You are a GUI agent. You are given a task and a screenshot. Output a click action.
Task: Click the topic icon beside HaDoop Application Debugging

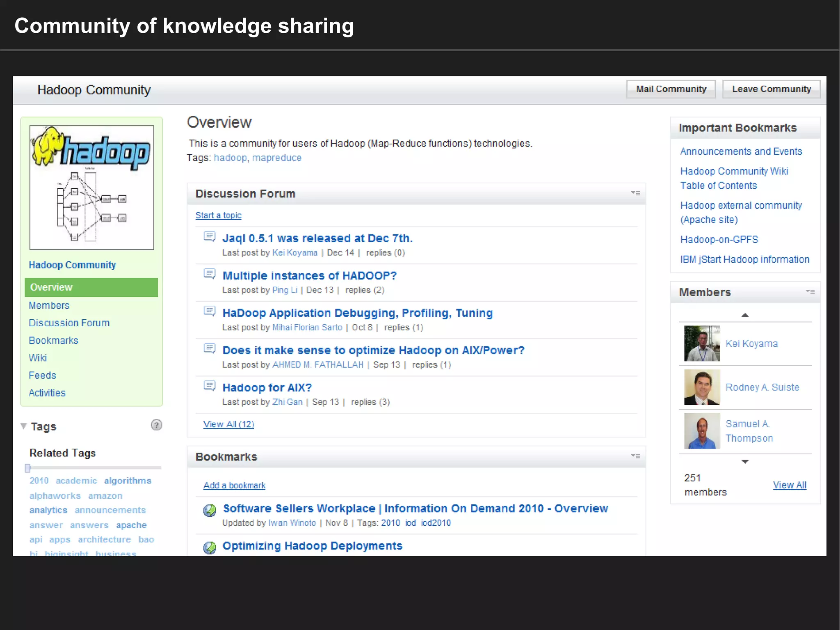pyautogui.click(x=210, y=311)
